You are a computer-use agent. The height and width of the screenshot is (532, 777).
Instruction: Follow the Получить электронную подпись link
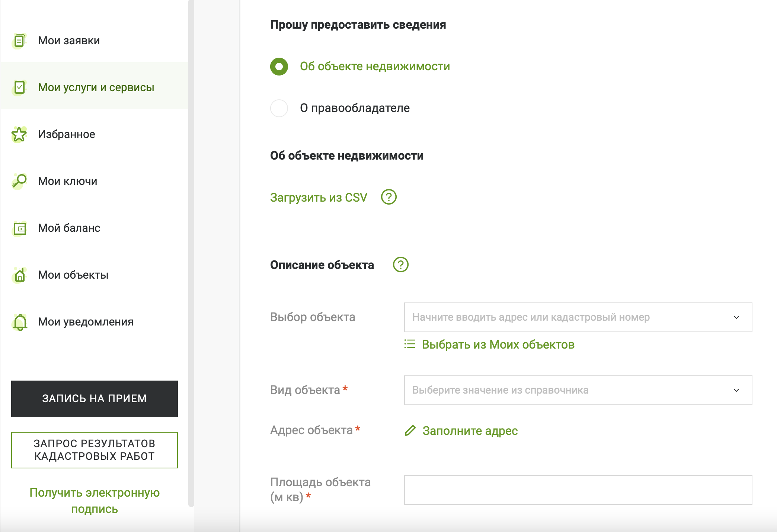(95, 501)
